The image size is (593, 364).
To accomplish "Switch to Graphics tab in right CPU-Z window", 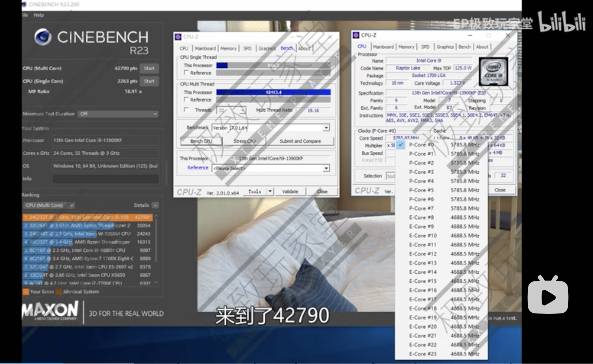I will pos(445,47).
